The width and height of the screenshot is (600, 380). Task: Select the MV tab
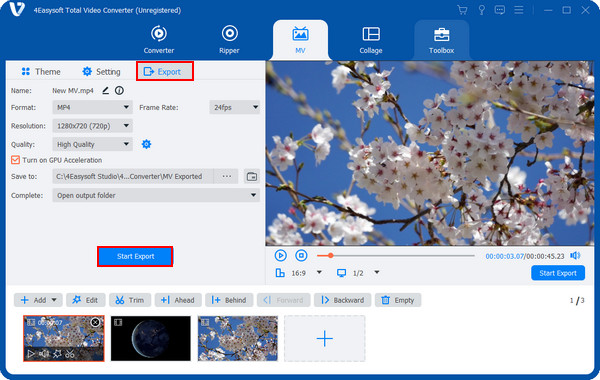tap(300, 39)
